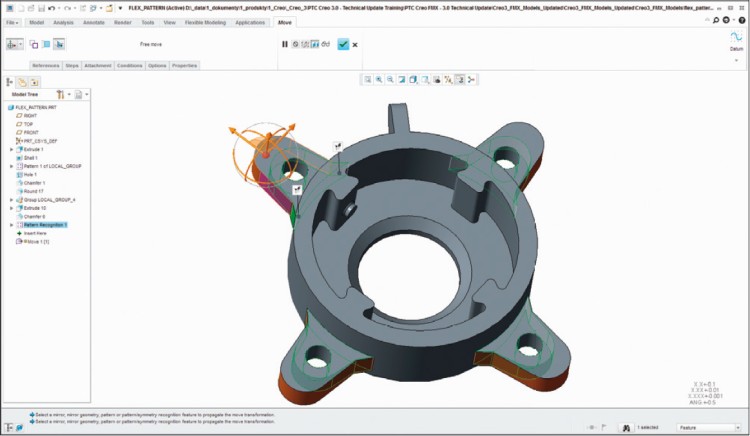Click the glasses preview icon
Viewport: 750px width, 436px height.
pyautogui.click(x=326, y=44)
